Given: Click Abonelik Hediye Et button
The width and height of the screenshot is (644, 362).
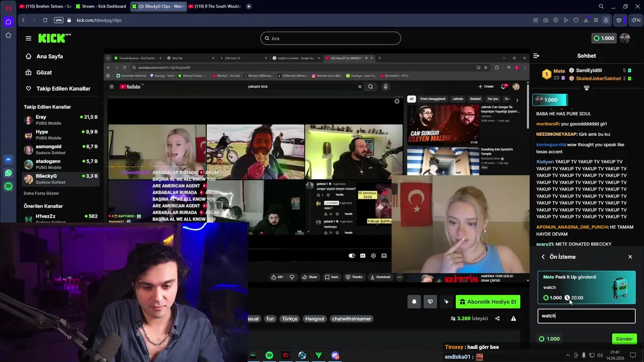Looking at the screenshot, I should (x=488, y=302).
